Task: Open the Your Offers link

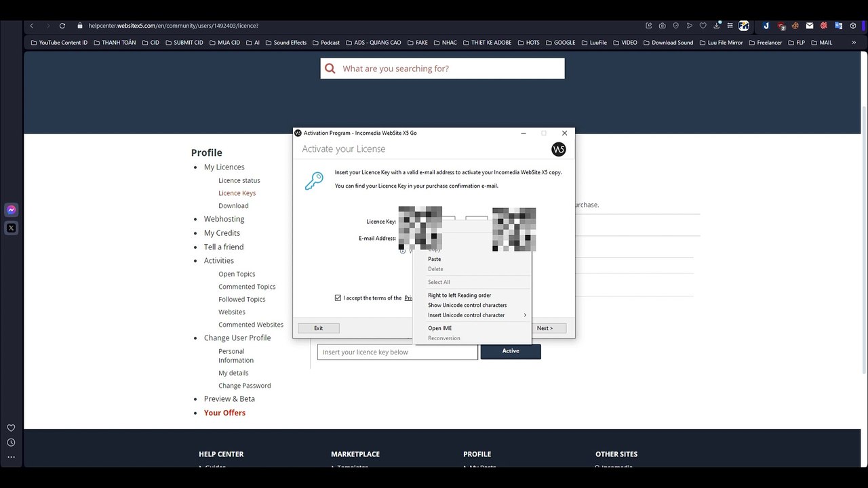Action: coord(224,413)
